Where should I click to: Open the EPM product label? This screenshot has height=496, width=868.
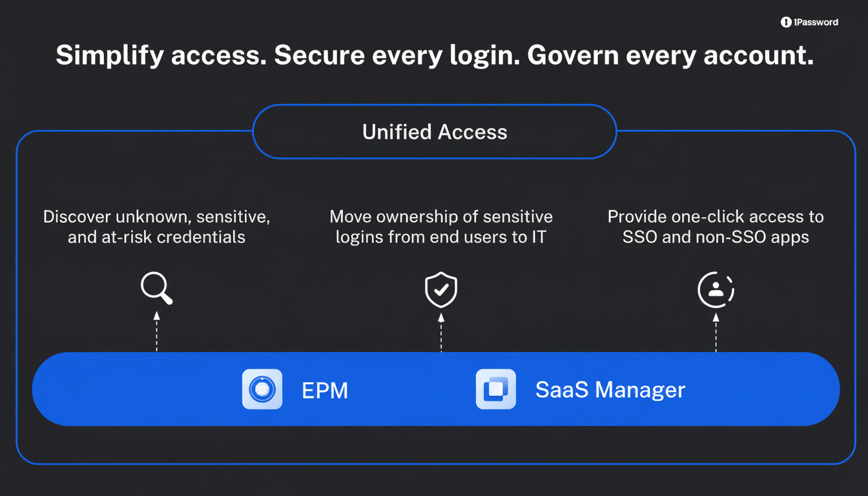click(325, 390)
